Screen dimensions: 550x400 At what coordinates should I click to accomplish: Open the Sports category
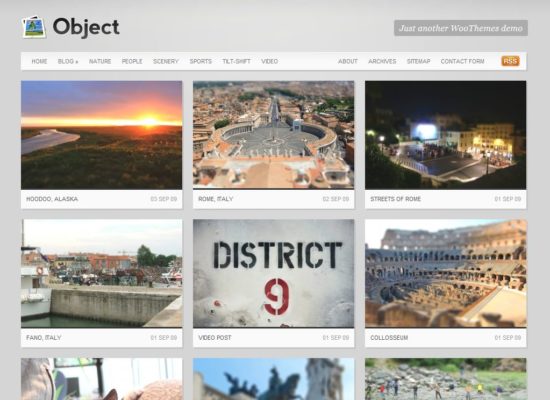tap(201, 61)
